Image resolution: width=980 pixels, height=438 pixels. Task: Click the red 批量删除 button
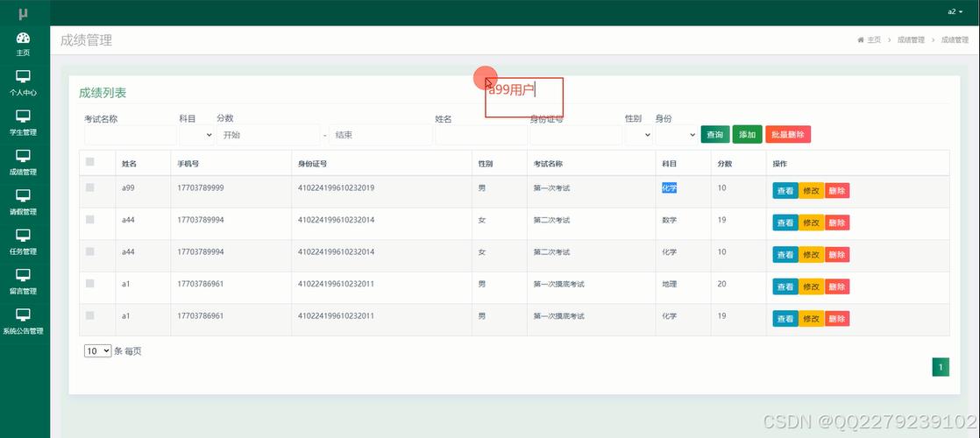click(788, 134)
